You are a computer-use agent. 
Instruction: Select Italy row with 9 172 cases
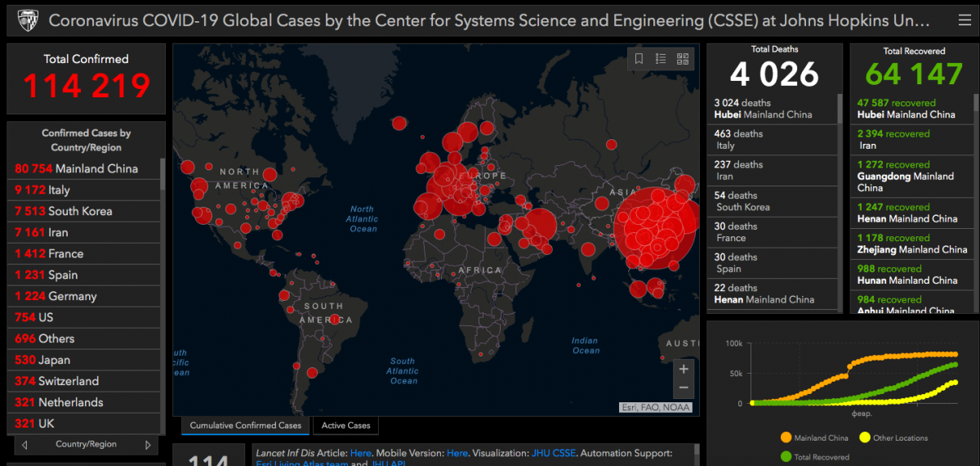(84, 190)
